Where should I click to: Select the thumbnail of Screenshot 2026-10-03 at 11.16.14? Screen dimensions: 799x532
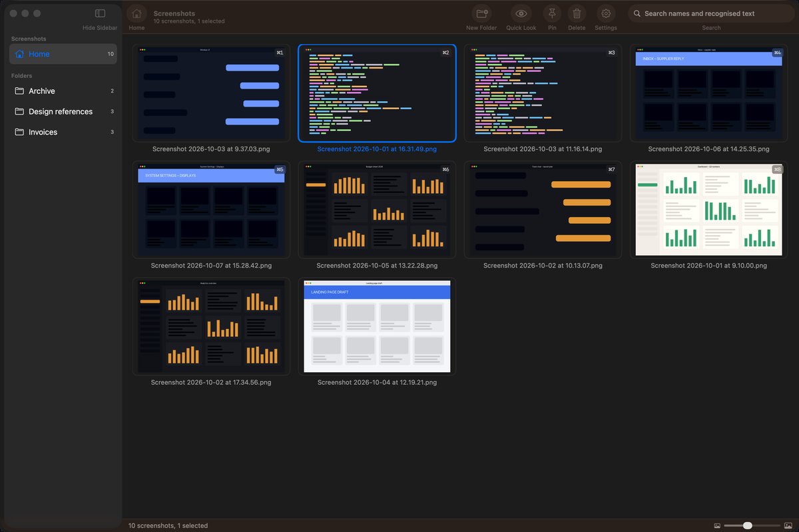(x=543, y=93)
